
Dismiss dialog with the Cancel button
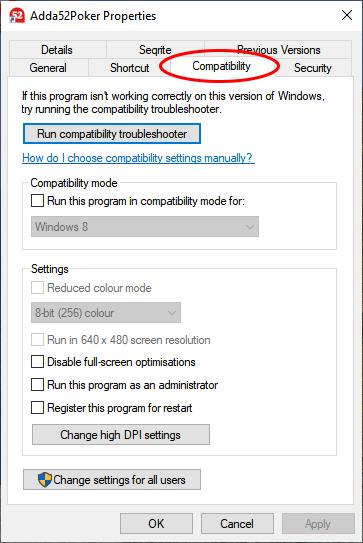pos(237,524)
